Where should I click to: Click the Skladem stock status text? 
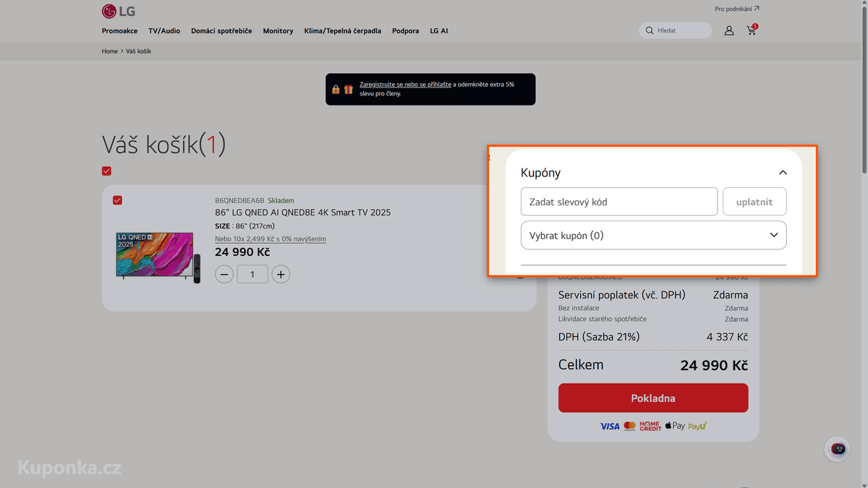pyautogui.click(x=281, y=200)
